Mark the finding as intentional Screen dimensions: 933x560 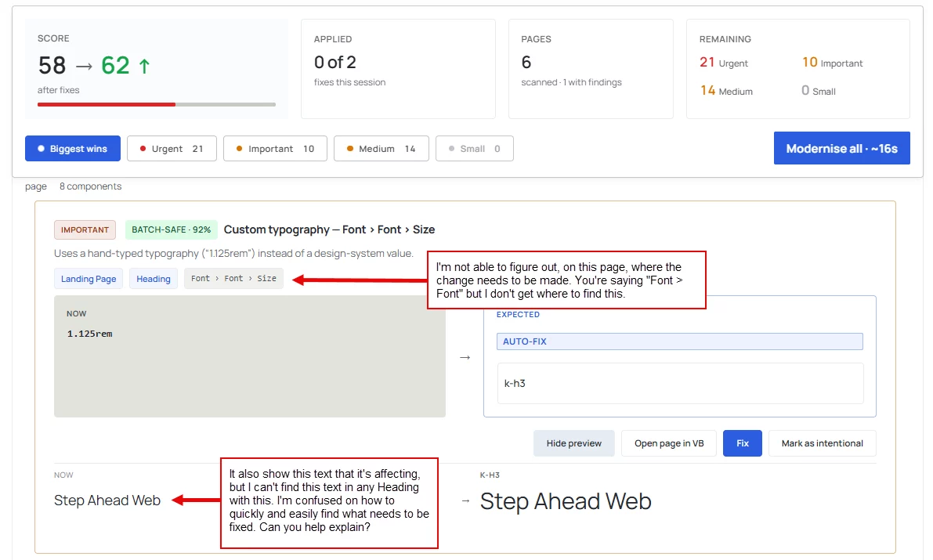822,443
